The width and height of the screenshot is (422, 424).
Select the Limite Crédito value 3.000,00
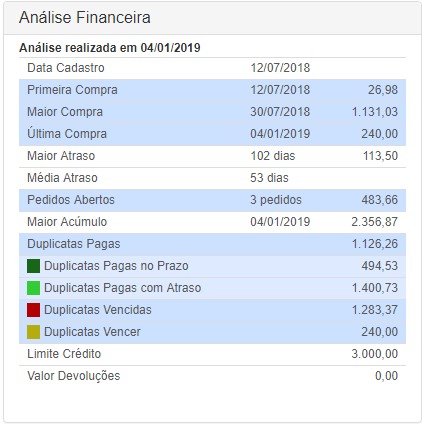(375, 354)
